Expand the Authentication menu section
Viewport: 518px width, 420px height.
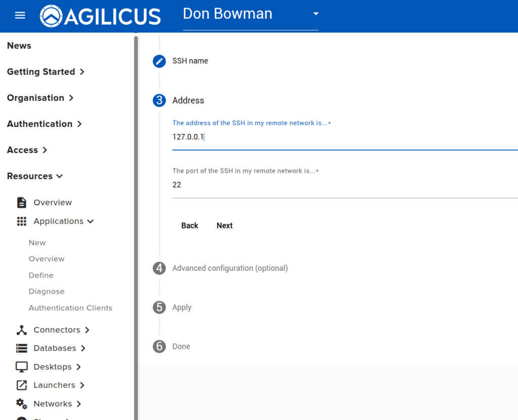tap(44, 124)
